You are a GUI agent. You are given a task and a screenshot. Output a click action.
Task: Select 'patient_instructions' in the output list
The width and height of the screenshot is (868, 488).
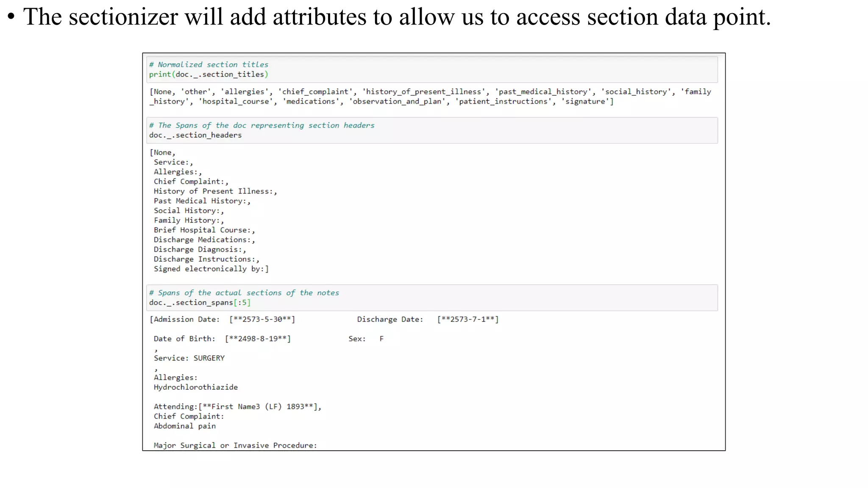point(503,101)
